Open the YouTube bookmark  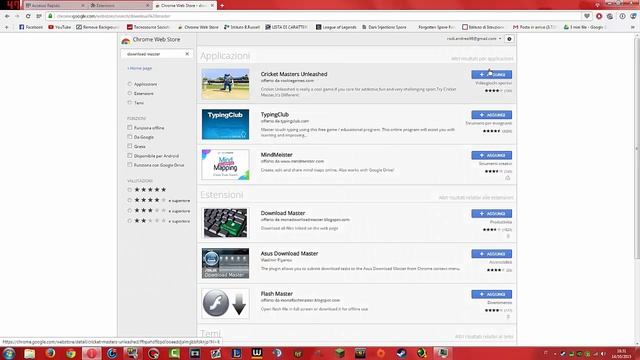(60, 27)
